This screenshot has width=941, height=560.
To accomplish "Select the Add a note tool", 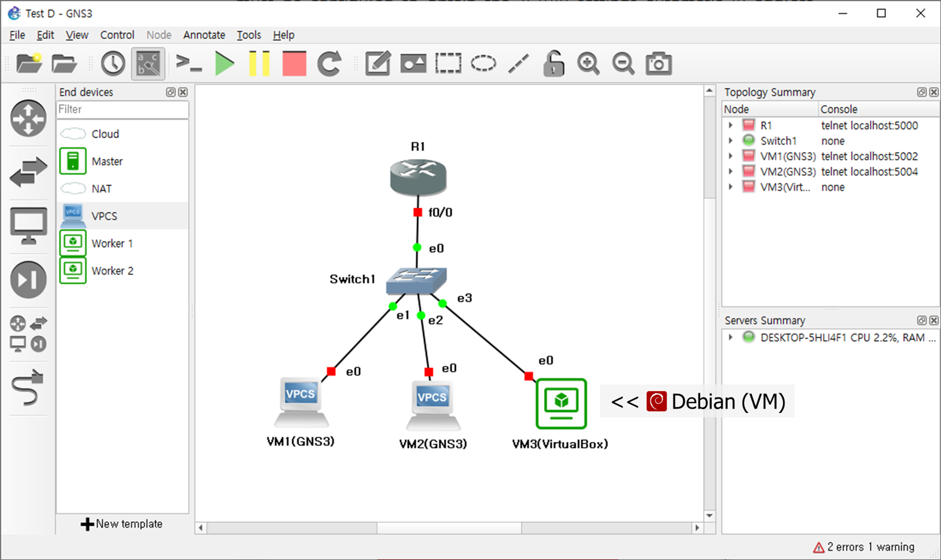I will (378, 63).
